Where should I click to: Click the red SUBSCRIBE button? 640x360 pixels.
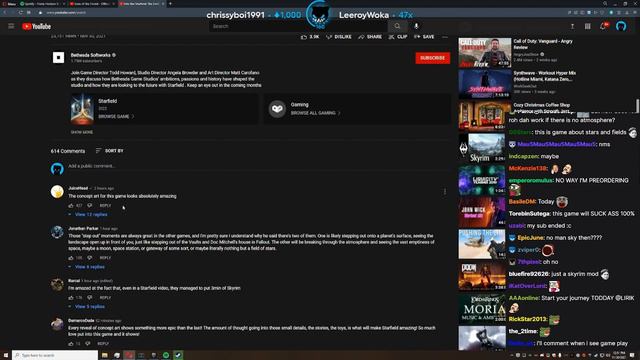coord(433,58)
